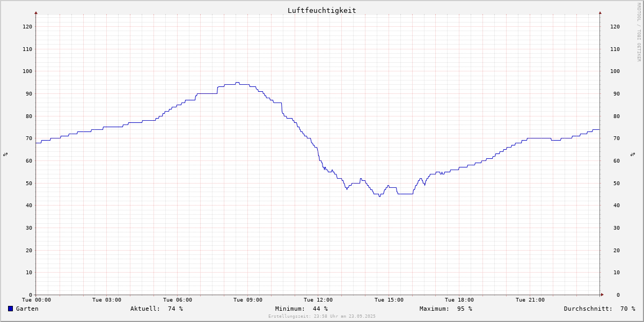Select the Tue 21:00 time label

click(530, 300)
